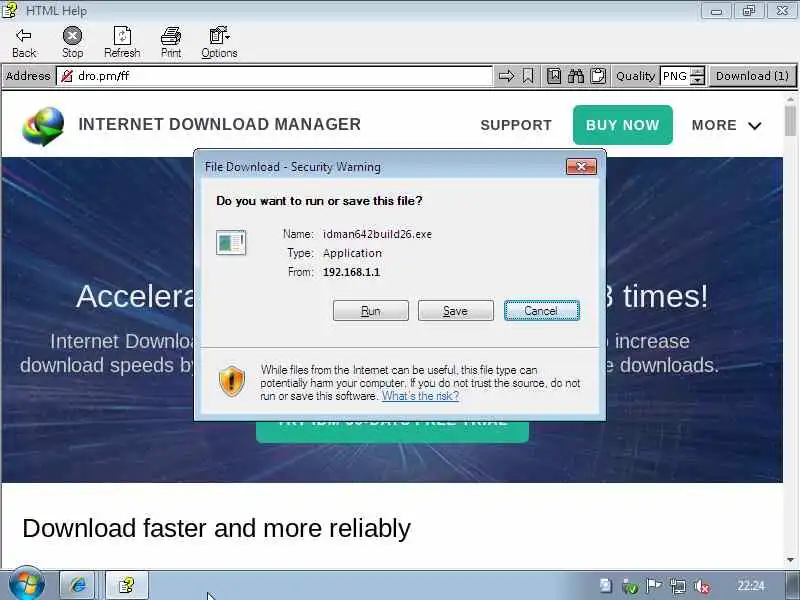This screenshot has width=800, height=600.
Task: Click the network tray icon
Action: tap(678, 587)
